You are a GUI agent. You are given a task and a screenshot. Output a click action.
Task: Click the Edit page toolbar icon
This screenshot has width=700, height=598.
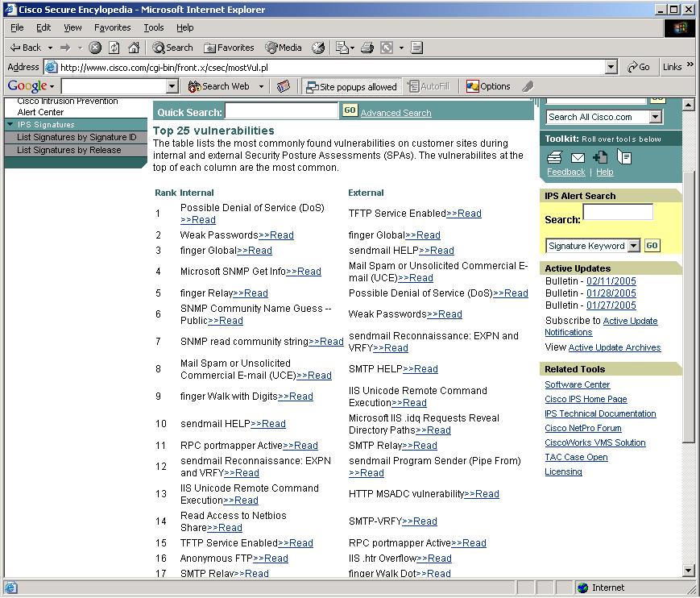(x=342, y=48)
